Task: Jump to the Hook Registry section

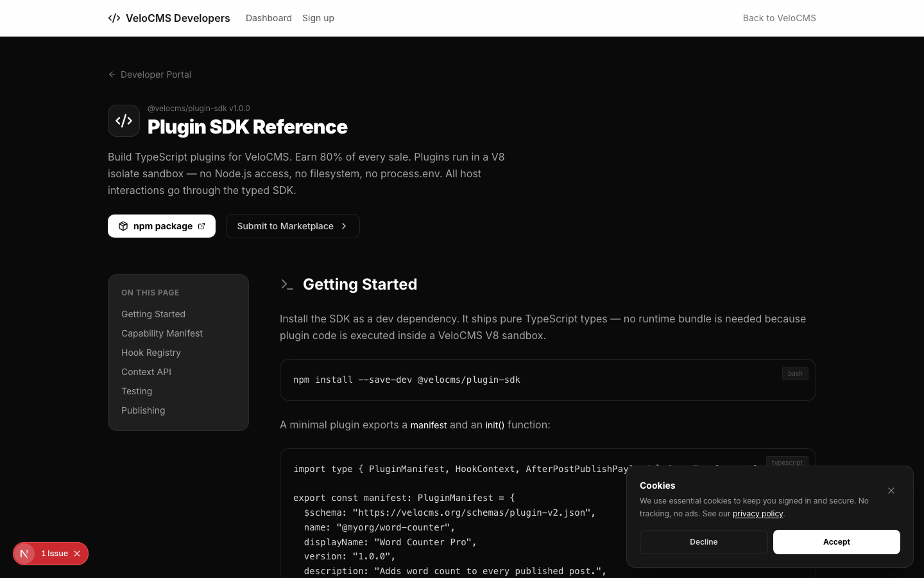Action: point(151,353)
